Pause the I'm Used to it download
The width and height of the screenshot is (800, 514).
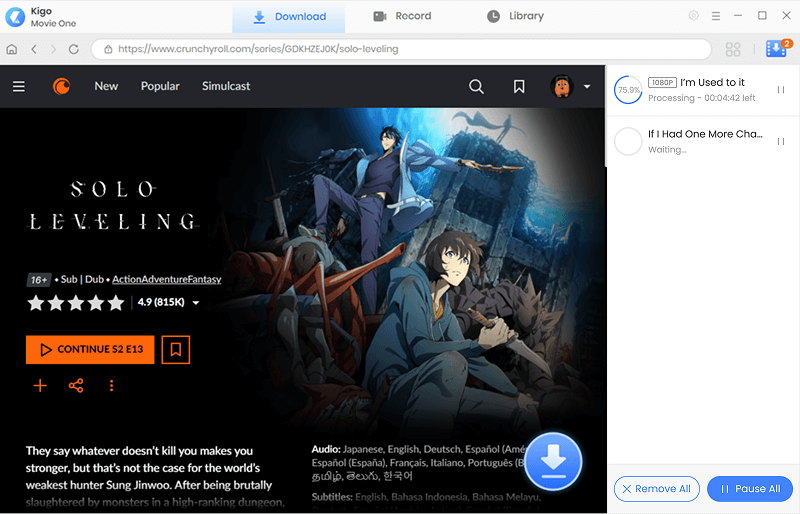point(781,90)
